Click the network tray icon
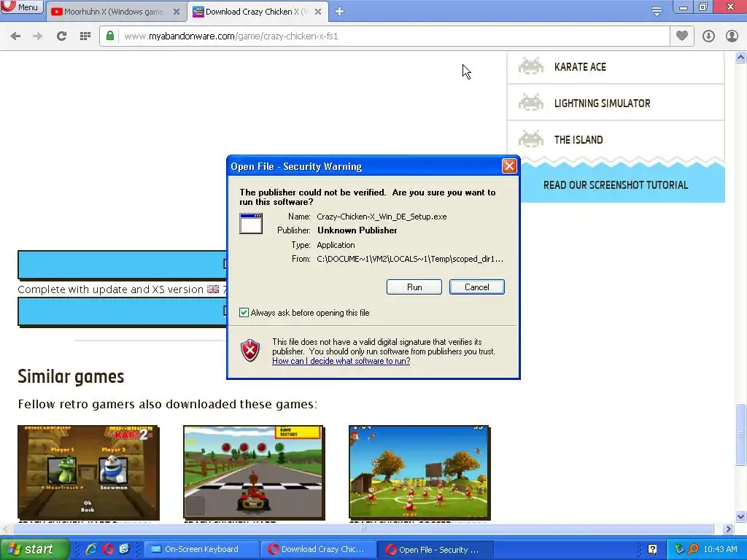 [679, 549]
